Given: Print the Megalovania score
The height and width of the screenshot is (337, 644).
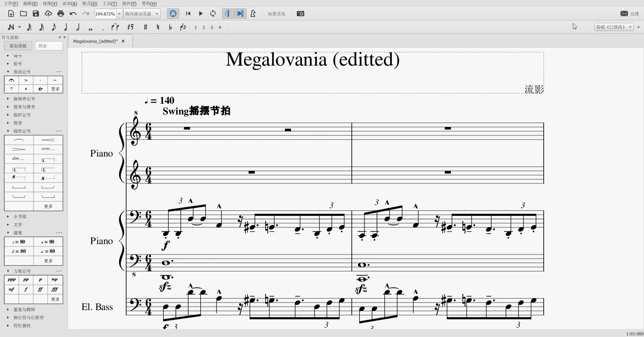Looking at the screenshot, I should tap(61, 14).
